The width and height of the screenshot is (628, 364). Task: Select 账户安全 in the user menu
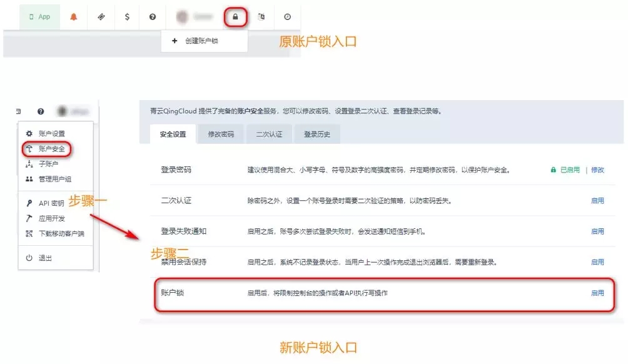(51, 149)
